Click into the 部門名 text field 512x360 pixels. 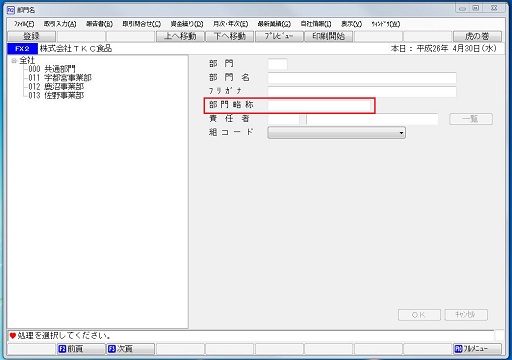[x=362, y=78]
